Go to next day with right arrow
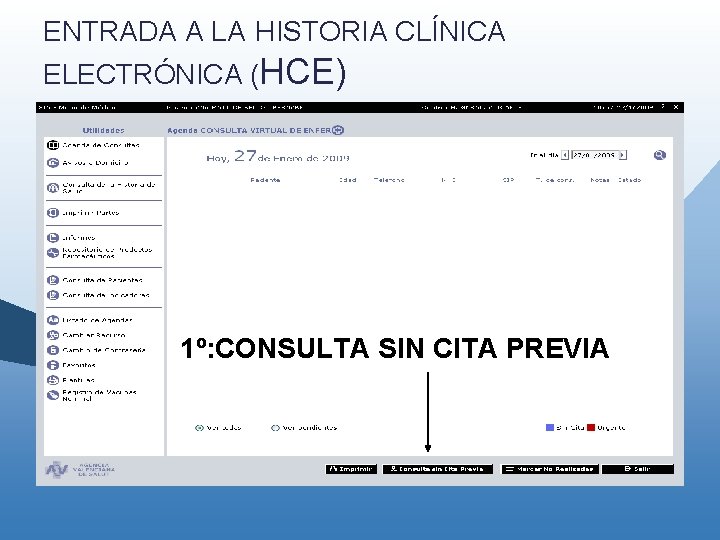Viewport: 720px width, 540px height. [x=623, y=155]
